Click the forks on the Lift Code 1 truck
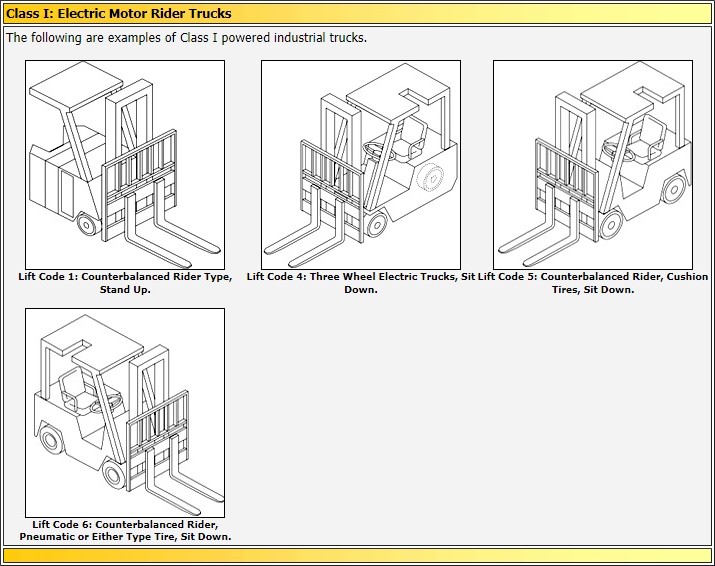715x566 pixels. pos(175,235)
